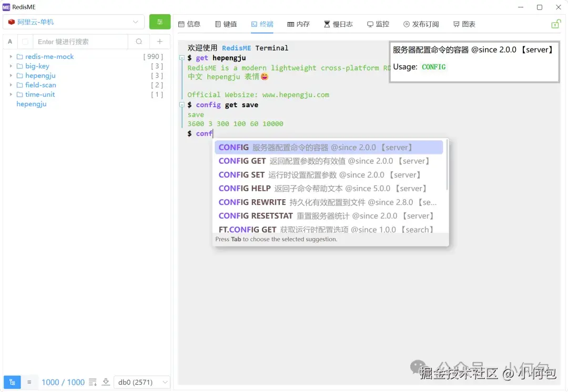Switch to list view mode icon
Viewport: 568px width, 392px height.
coord(29,382)
